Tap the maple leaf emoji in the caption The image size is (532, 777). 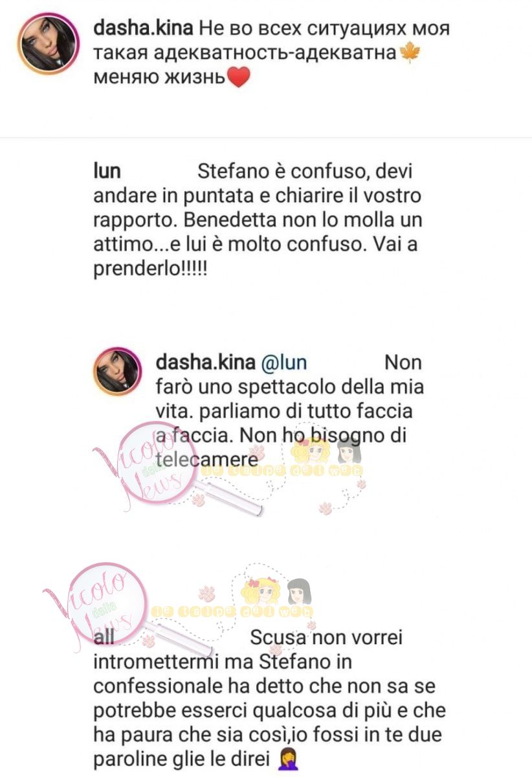point(410,53)
